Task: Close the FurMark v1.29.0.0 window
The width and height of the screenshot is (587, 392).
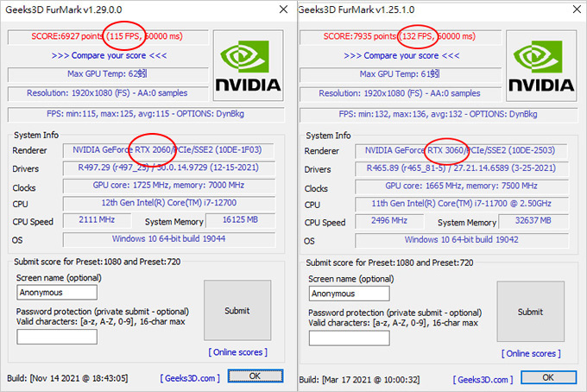Action: [x=283, y=9]
